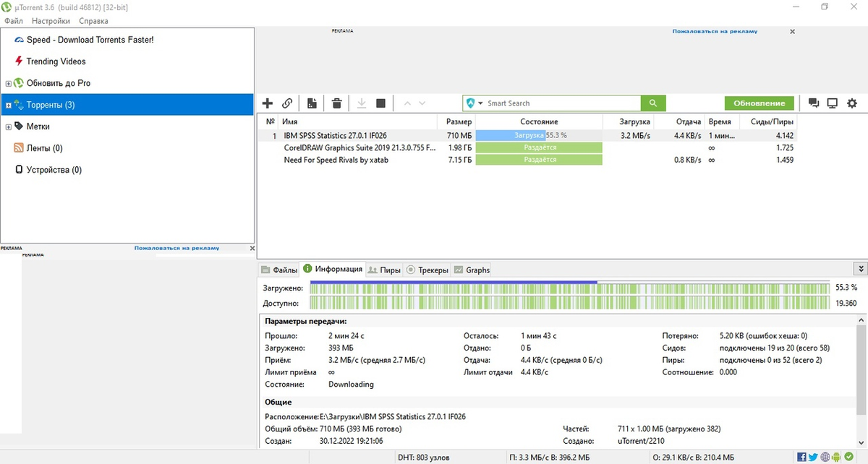Sort by the Состояние column header
This screenshot has width=868, height=464.
click(539, 122)
